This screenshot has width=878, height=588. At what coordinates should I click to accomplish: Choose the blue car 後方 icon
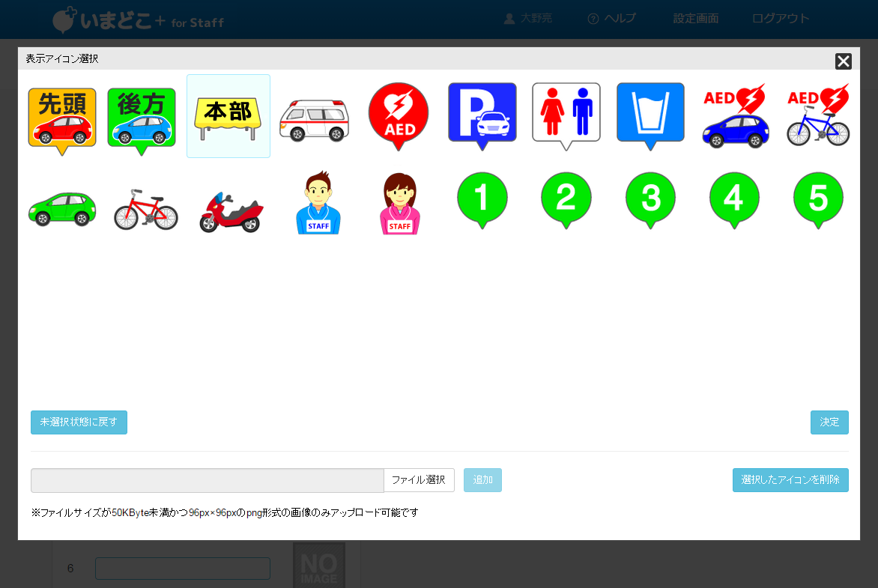click(x=142, y=118)
